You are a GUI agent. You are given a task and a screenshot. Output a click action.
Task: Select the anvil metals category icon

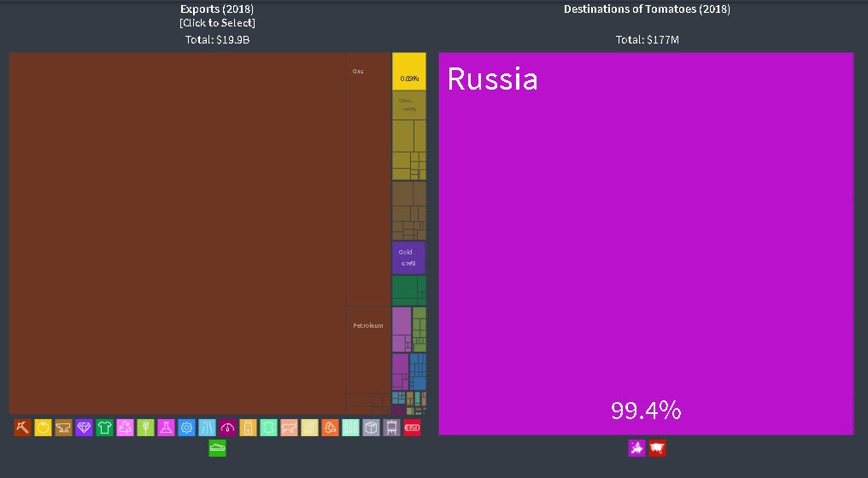(64, 428)
